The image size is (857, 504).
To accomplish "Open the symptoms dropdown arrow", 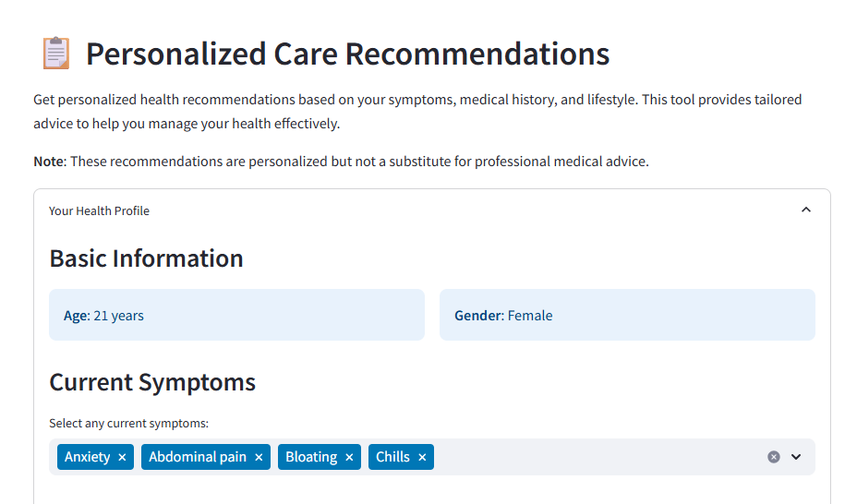I will pos(796,457).
